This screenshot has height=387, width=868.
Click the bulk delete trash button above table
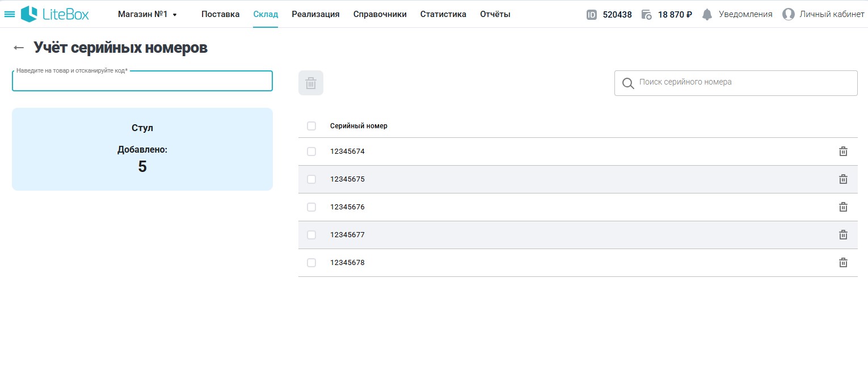pyautogui.click(x=311, y=83)
